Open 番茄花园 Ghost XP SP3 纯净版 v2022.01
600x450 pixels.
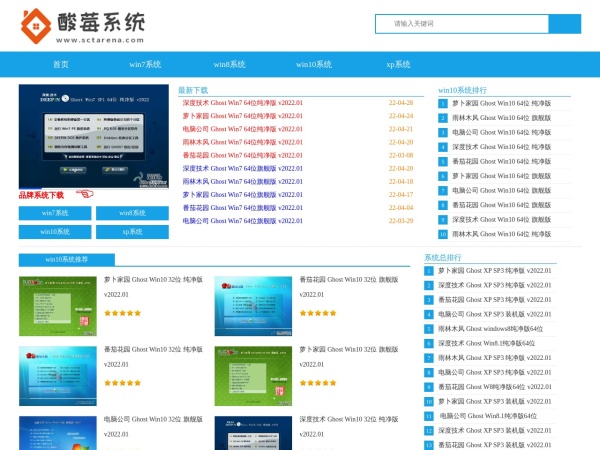click(x=495, y=300)
